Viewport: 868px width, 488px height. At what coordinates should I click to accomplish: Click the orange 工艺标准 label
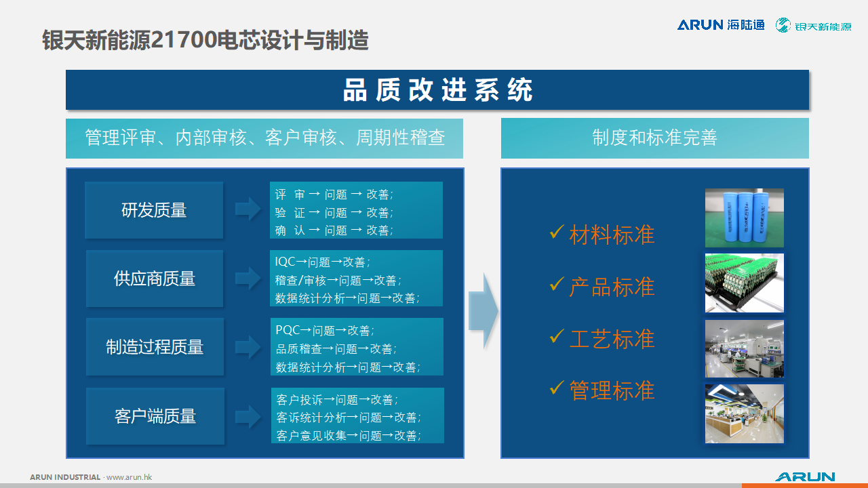612,338
